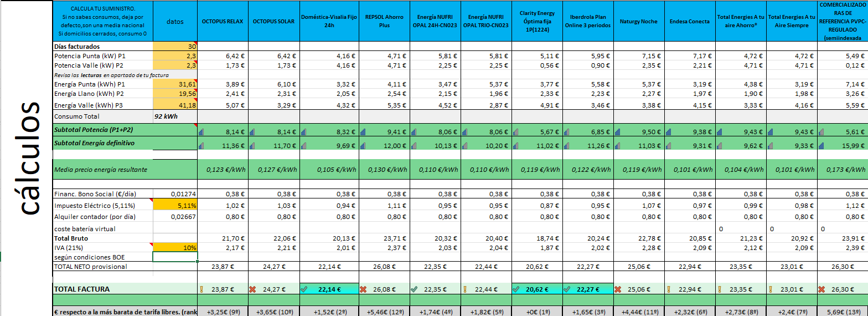Click the "+5,46€ (12º)" ranking cell
The image size is (868, 316).
pyautogui.click(x=384, y=311)
